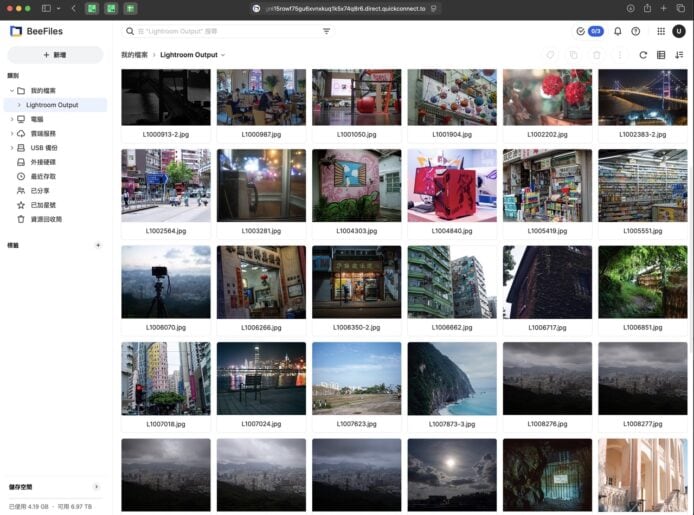Click the refresh icon in toolbar
This screenshot has width=694, height=515.
[643, 55]
